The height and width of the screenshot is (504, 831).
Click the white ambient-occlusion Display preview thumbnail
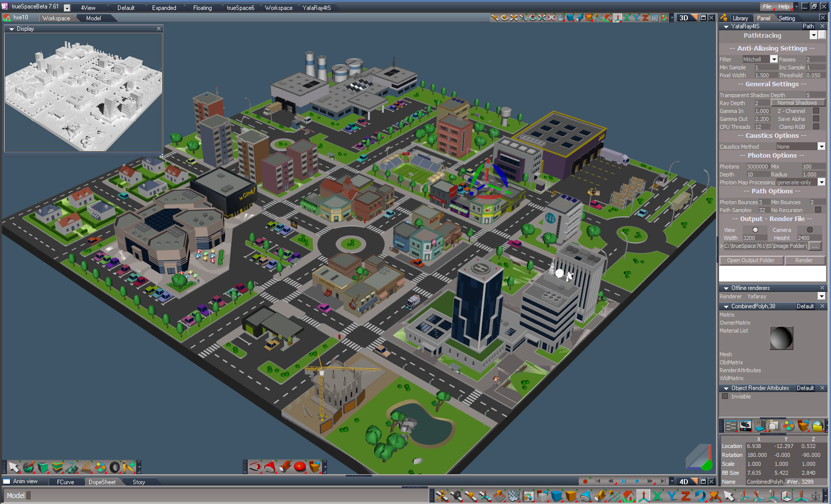point(84,92)
